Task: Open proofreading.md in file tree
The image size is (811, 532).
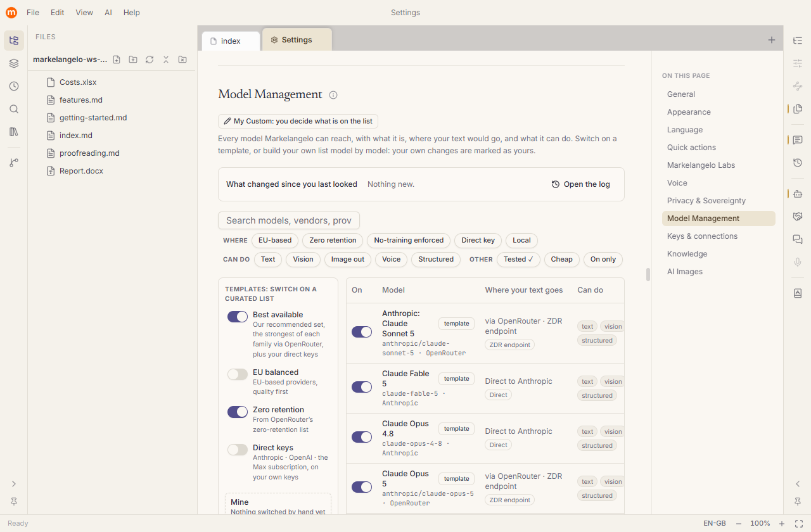Action: click(x=89, y=153)
